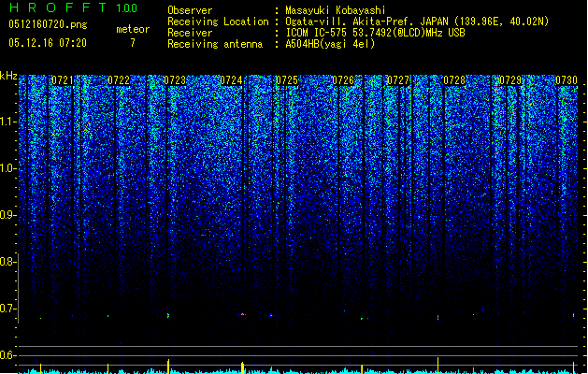The width and height of the screenshot is (588, 374).
Task: Click the meteor count value 7
Action: tap(133, 43)
